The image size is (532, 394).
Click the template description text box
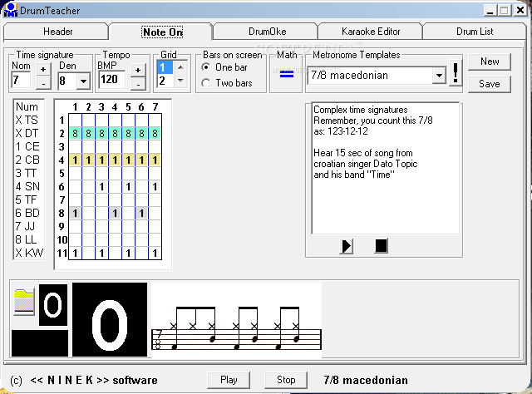(386, 169)
